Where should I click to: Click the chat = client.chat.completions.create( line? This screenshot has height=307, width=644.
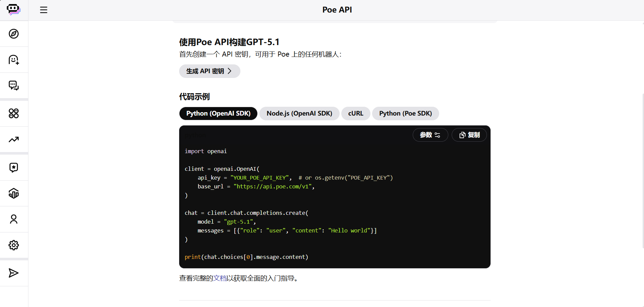(246, 213)
